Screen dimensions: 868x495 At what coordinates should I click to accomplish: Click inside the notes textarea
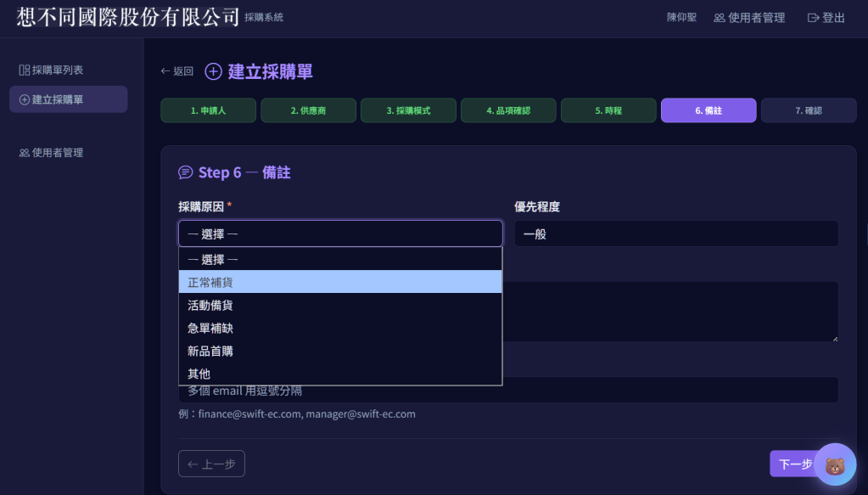pos(670,312)
